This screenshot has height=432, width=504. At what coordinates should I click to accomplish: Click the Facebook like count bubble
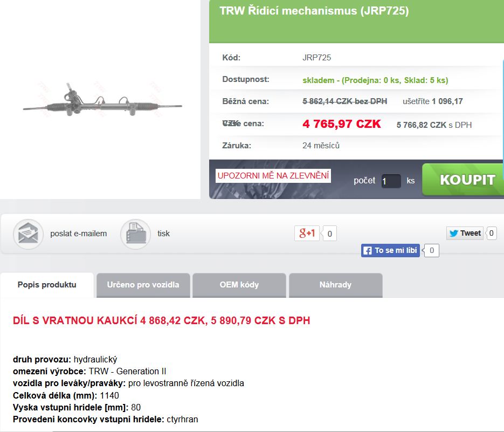tap(432, 250)
